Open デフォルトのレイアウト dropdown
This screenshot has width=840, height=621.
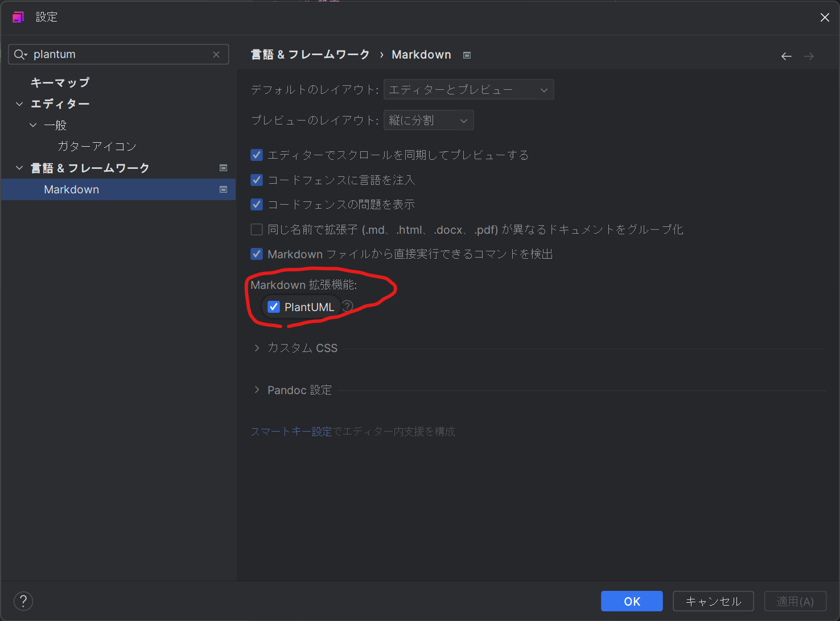[469, 89]
